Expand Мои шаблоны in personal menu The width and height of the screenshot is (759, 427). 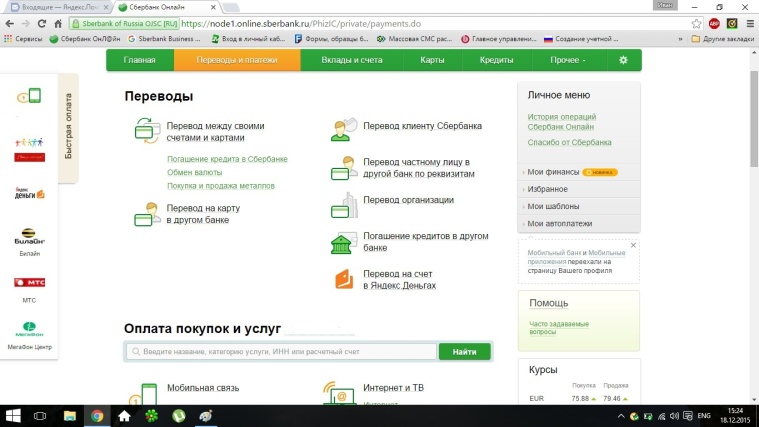pos(554,206)
